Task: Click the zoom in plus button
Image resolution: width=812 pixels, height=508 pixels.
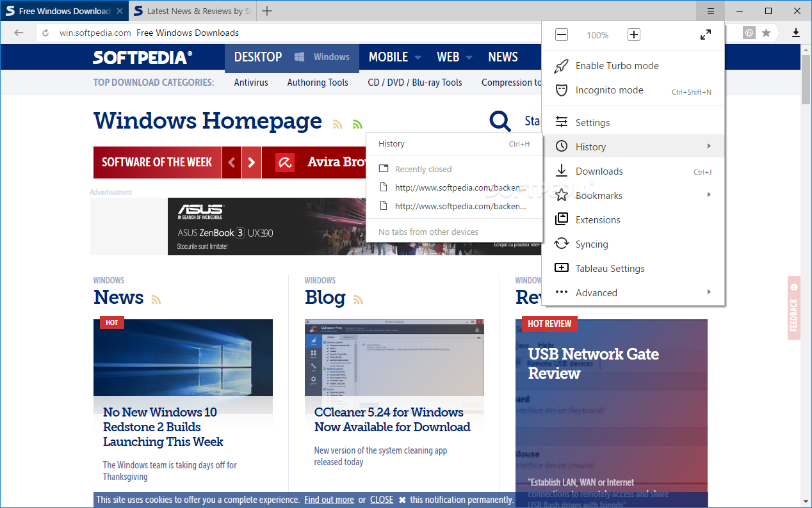Action: coord(634,35)
